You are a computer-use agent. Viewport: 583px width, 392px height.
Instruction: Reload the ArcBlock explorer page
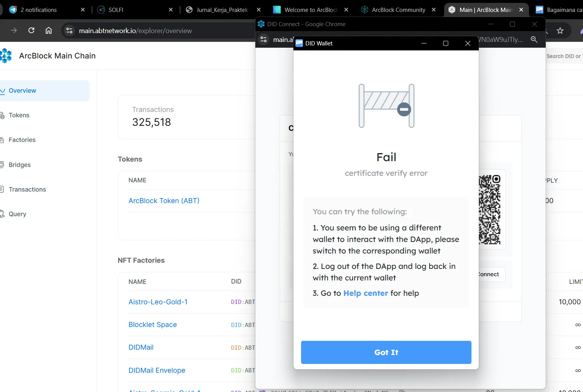point(32,30)
